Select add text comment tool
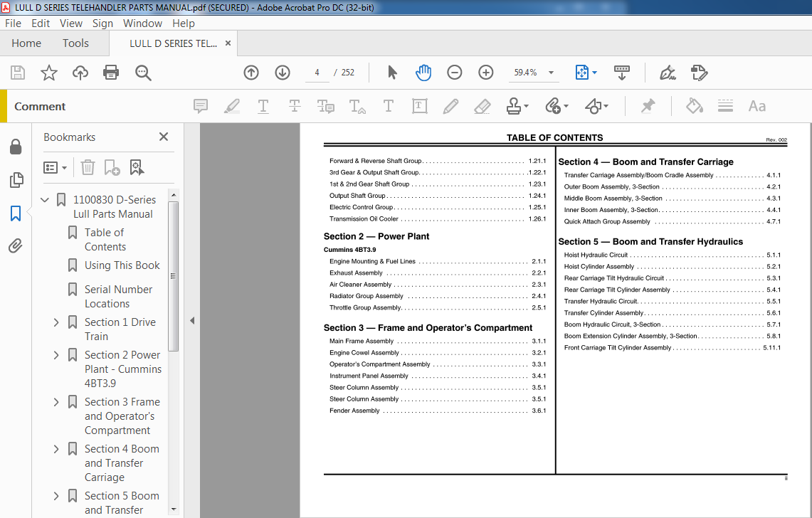812x518 pixels. (388, 106)
